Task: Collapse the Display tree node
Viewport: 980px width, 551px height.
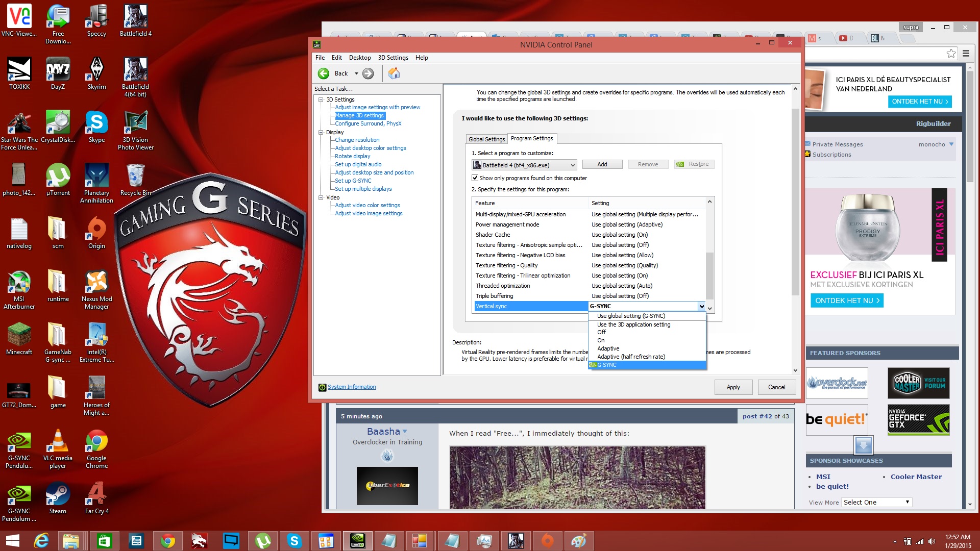Action: 321,132
